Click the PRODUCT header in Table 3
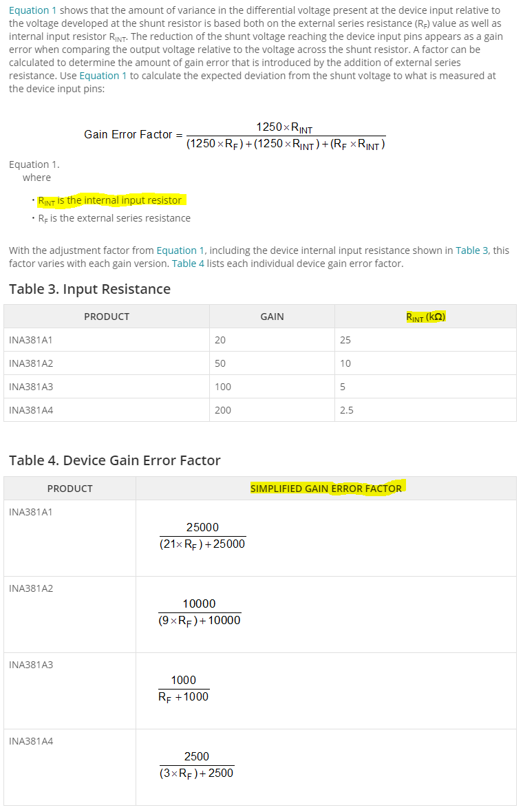 107,317
